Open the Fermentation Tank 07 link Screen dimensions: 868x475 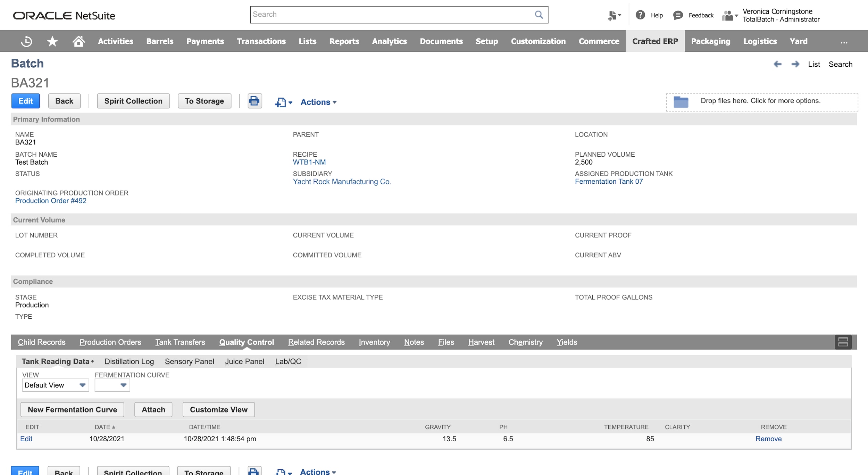coord(609,181)
